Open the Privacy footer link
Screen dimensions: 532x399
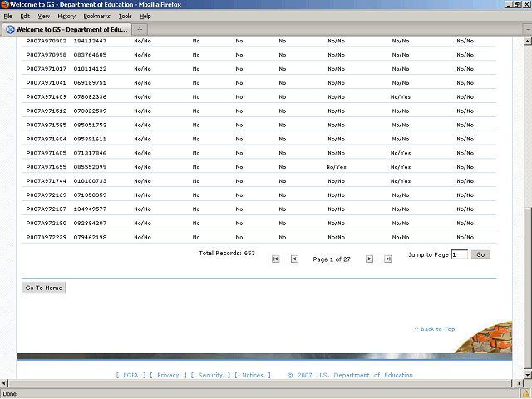pyautogui.click(x=168, y=375)
